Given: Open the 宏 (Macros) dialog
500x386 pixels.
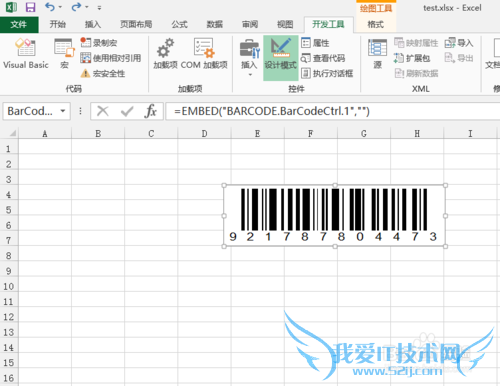Looking at the screenshot, I should pyautogui.click(x=64, y=53).
